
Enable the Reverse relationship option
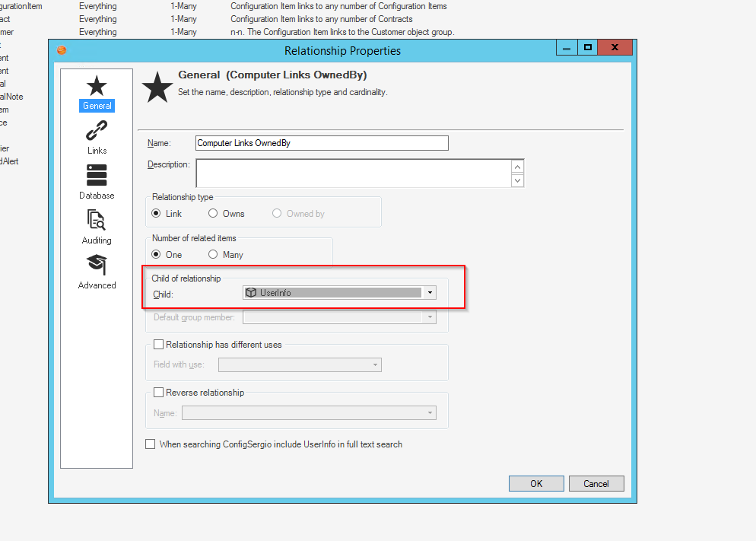tap(158, 392)
